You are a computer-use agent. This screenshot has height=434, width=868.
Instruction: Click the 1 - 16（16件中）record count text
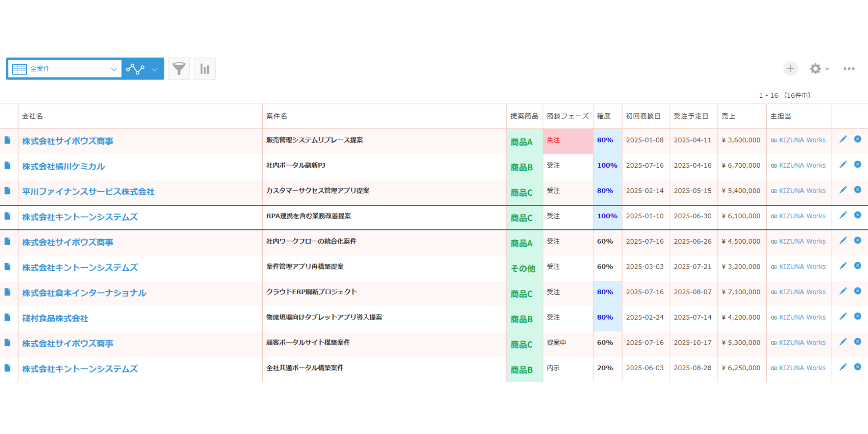coord(784,95)
